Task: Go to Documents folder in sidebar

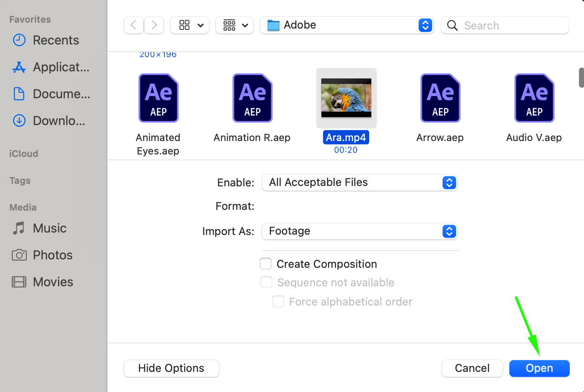Action: tap(52, 94)
